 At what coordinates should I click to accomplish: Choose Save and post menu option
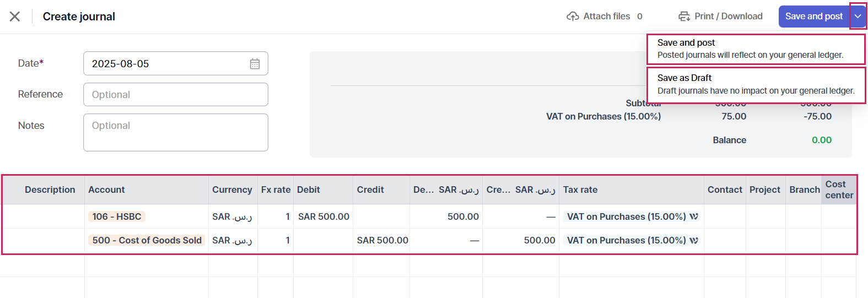(x=756, y=48)
